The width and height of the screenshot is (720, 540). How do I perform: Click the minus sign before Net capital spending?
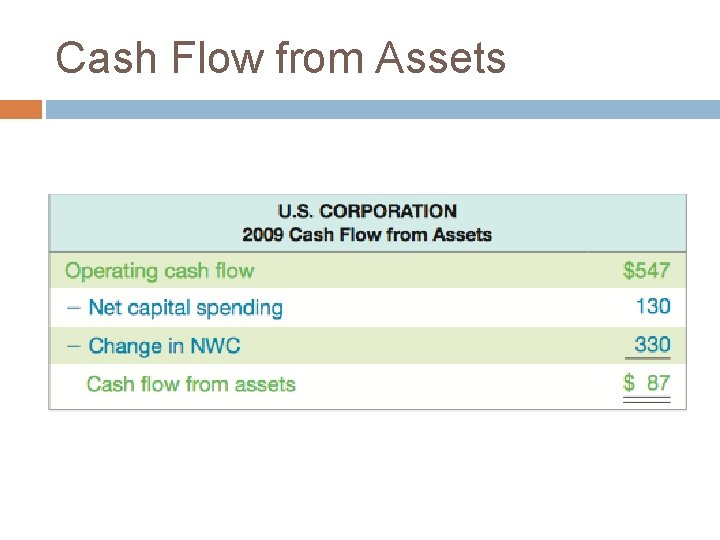pyautogui.click(x=73, y=308)
